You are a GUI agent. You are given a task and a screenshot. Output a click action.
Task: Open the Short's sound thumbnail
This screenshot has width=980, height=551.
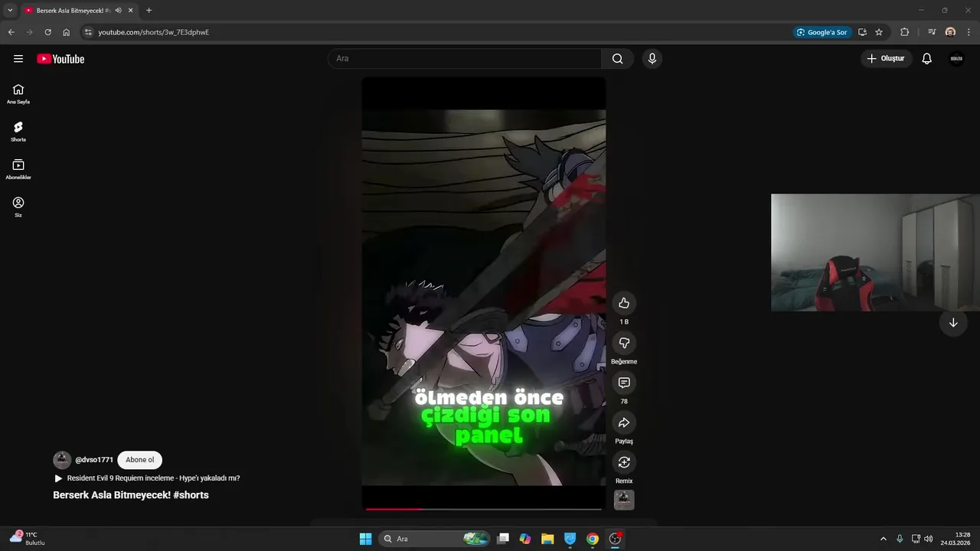[624, 500]
